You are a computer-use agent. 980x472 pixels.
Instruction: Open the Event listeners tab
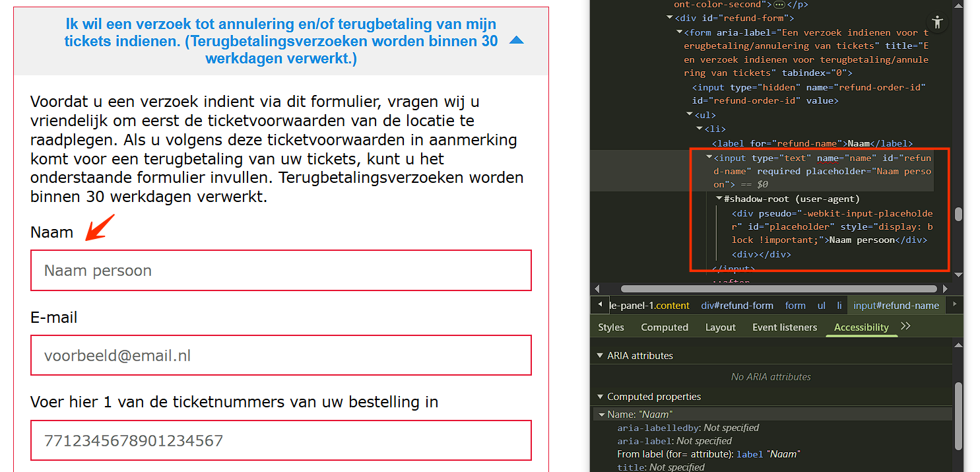[x=784, y=327]
